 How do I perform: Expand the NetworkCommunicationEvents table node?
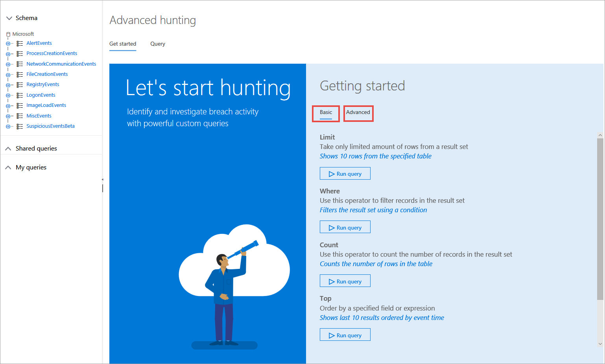pos(8,64)
